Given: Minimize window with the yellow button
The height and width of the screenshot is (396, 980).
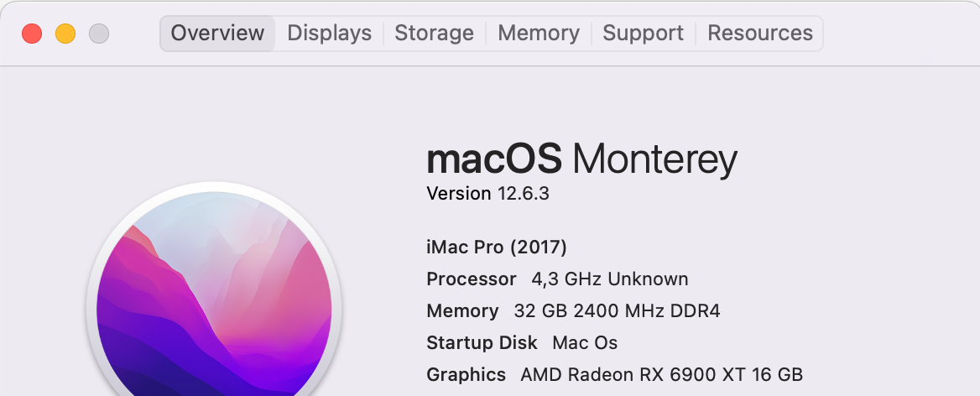Looking at the screenshot, I should (65, 34).
